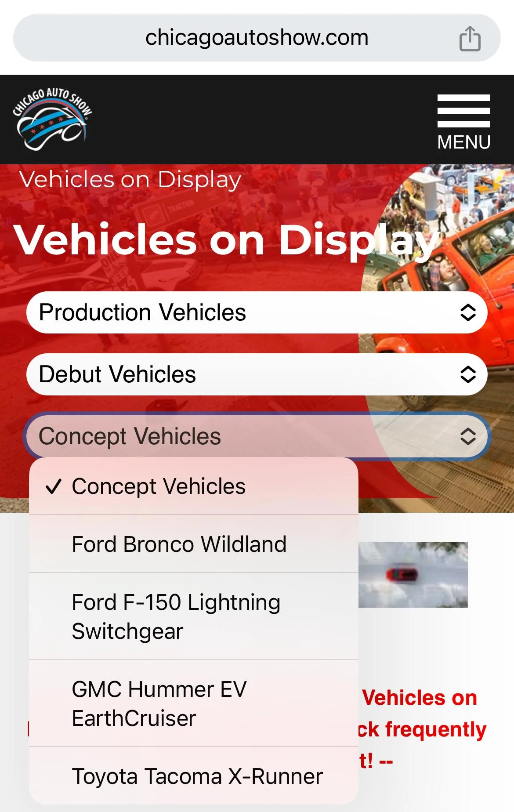Choose Ford Bronco Wildland from list
This screenshot has height=812, width=514.
click(194, 544)
